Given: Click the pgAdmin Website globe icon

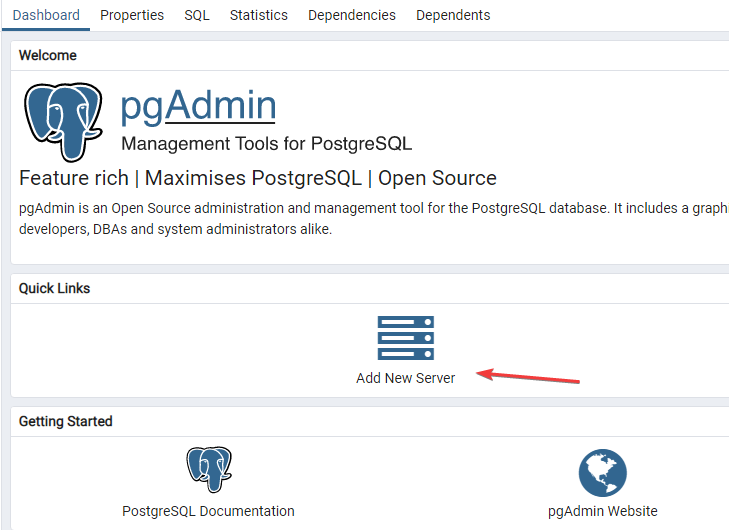Looking at the screenshot, I should tap(603, 472).
